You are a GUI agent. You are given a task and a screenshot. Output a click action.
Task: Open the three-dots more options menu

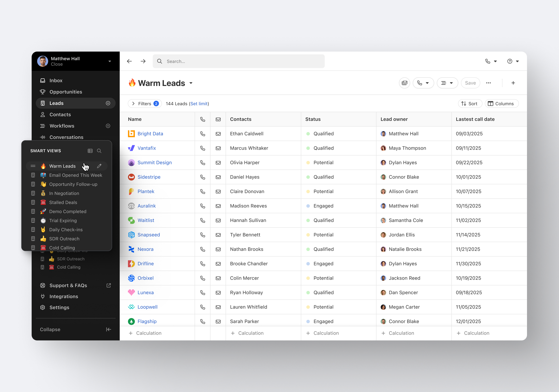tap(488, 83)
